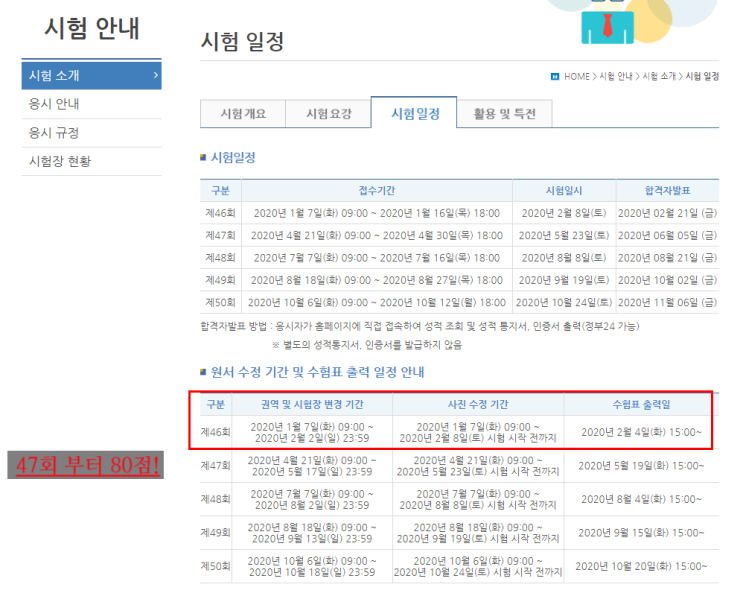Click the 시험일시 column header

click(564, 190)
